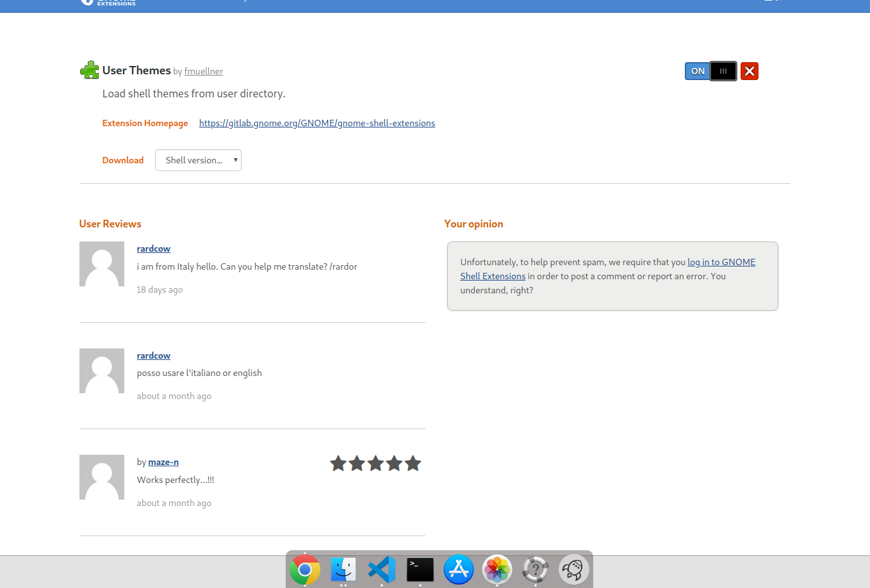Image resolution: width=870 pixels, height=588 pixels.
Task: Toggle the User Themes ON switch
Action: (711, 71)
